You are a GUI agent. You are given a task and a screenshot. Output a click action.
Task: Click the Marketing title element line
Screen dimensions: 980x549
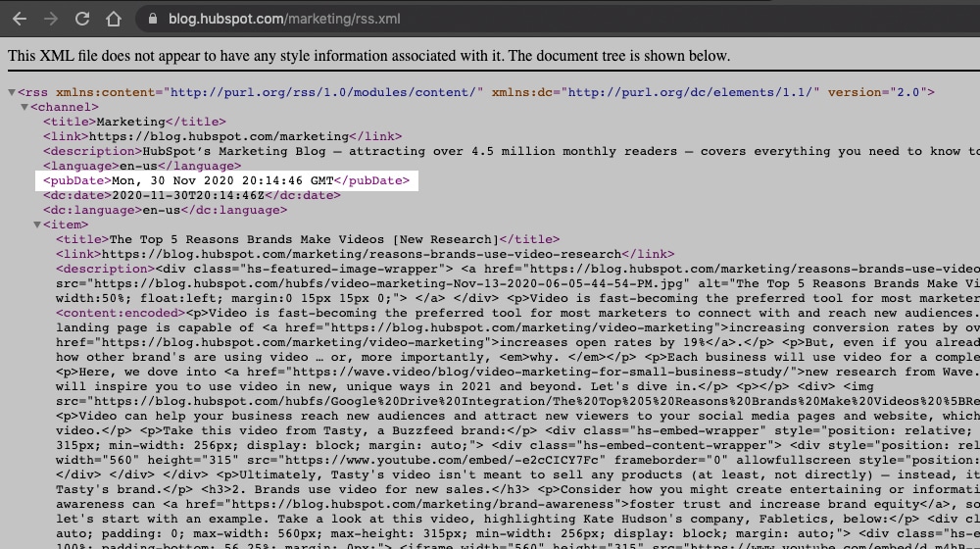coord(134,122)
